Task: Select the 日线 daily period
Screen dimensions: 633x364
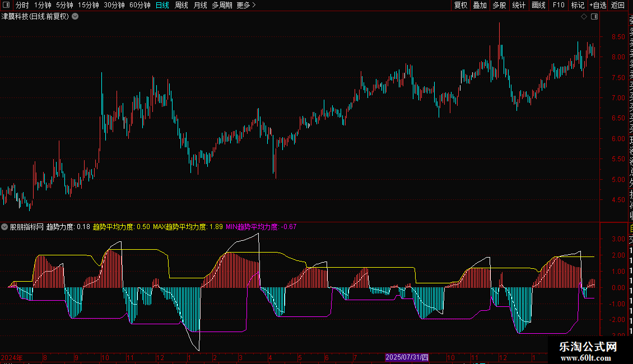Action: click(162, 5)
